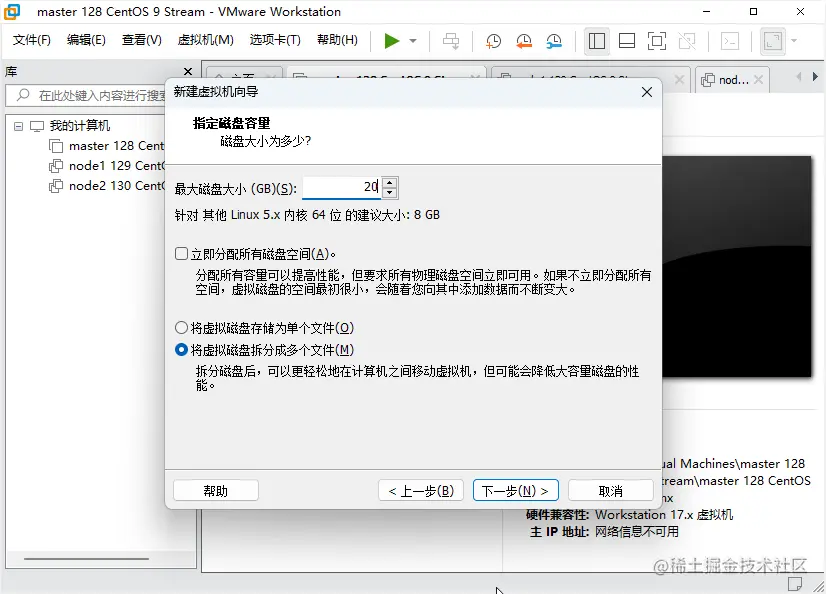
Task: Collapse the 我的计算机 tree node
Action: click(18, 126)
